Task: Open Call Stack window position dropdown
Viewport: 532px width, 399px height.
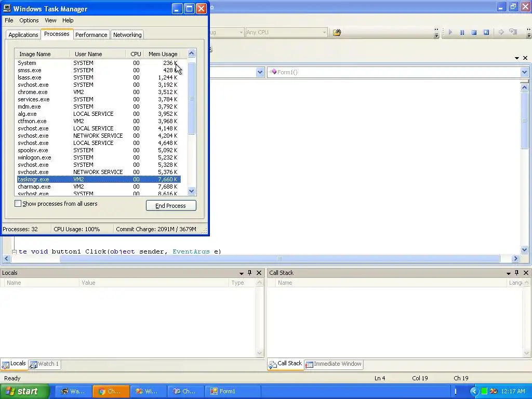Action: pyautogui.click(x=508, y=273)
